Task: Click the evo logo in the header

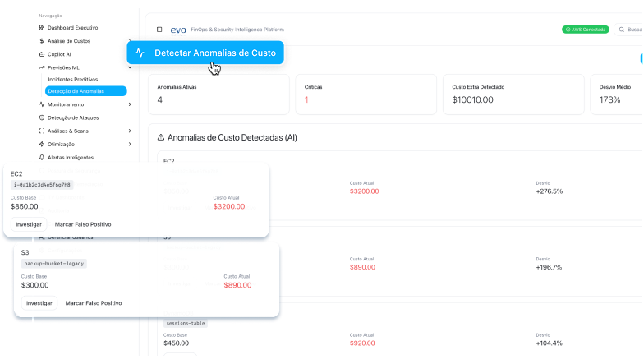Action: coord(178,30)
